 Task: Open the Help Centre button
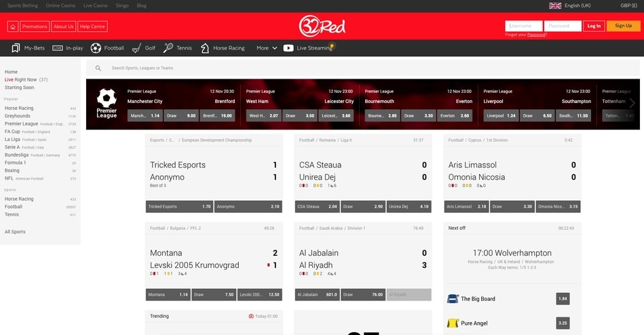click(92, 26)
